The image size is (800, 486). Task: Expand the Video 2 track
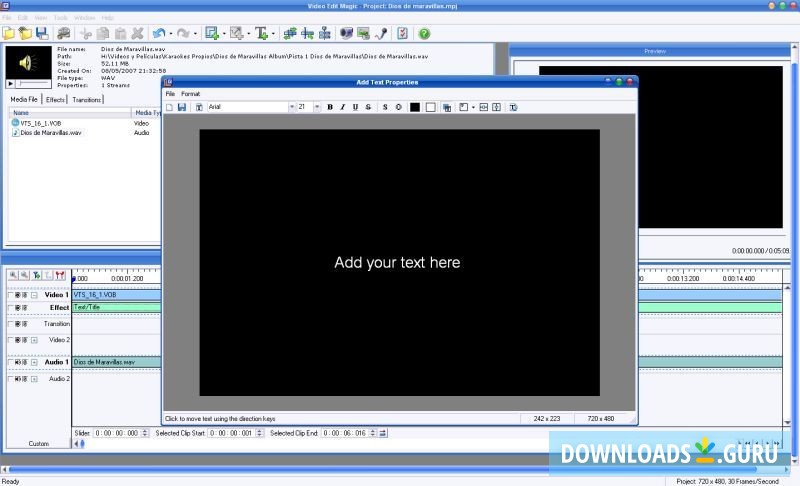click(34, 340)
